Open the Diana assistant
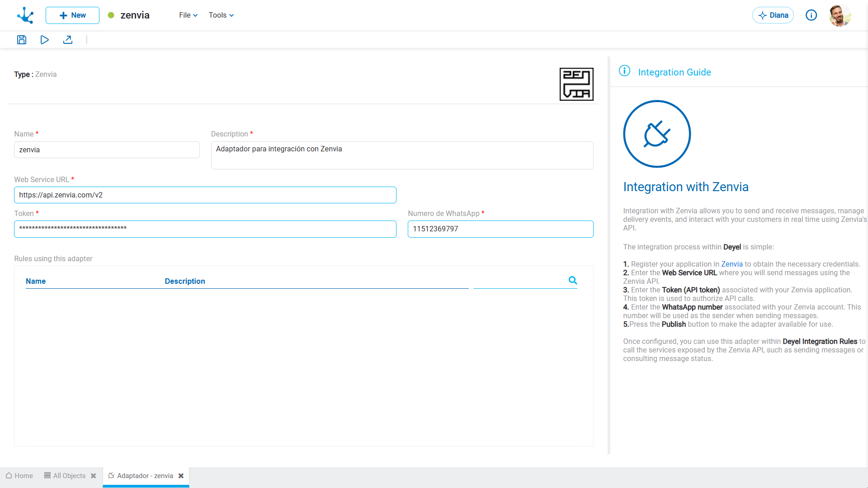Screen dimensions: 868x488 coord(773,15)
